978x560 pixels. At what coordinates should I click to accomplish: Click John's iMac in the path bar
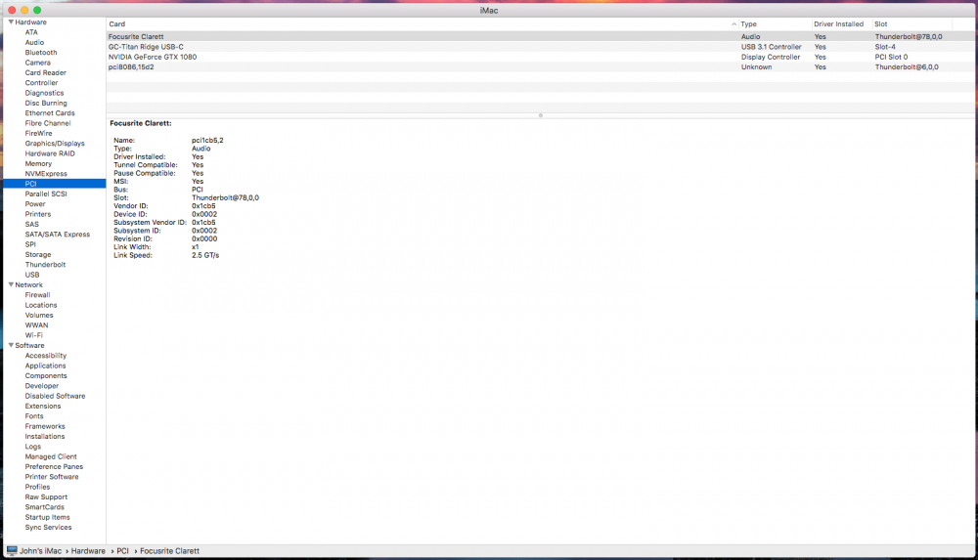[40, 551]
